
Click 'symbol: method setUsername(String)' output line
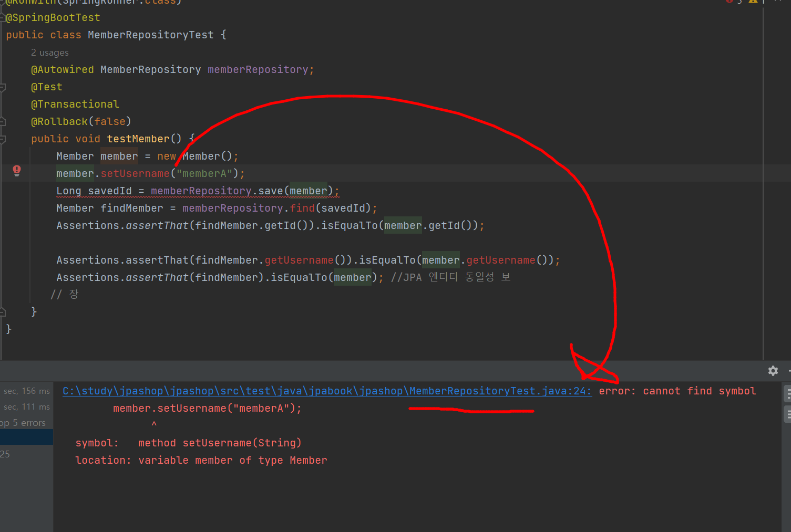point(189,443)
